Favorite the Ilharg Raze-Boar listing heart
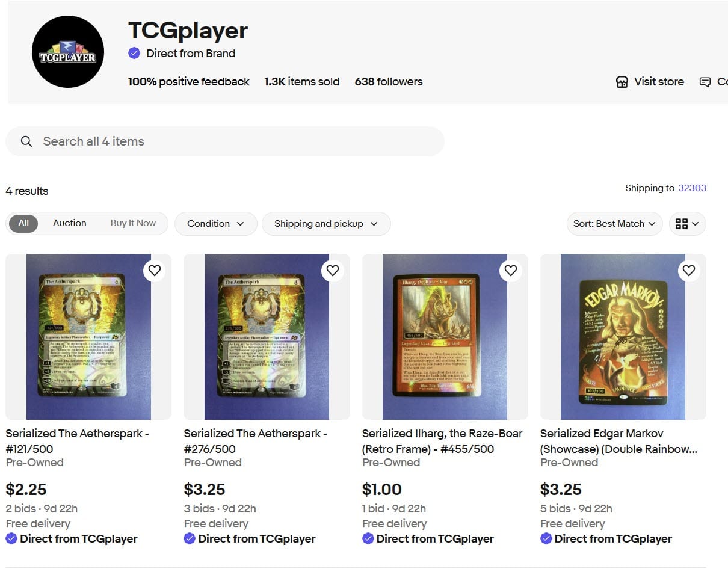This screenshot has width=728, height=569. (511, 271)
